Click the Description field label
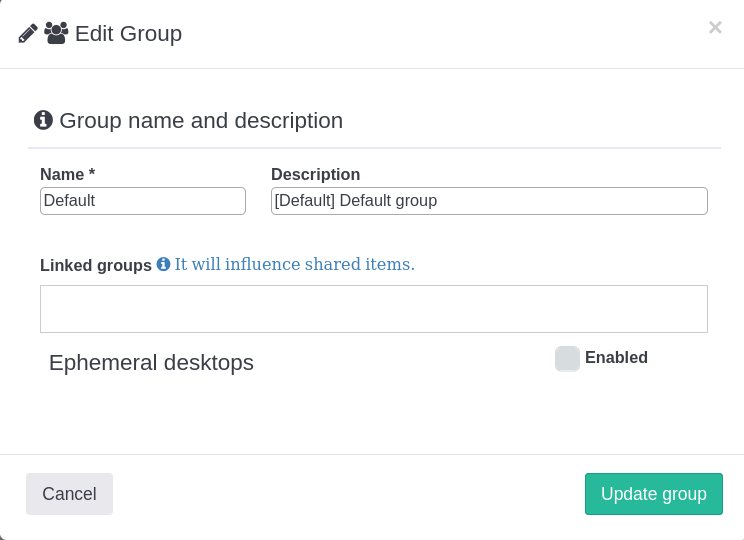Screen dimensions: 744x540 click(x=315, y=174)
